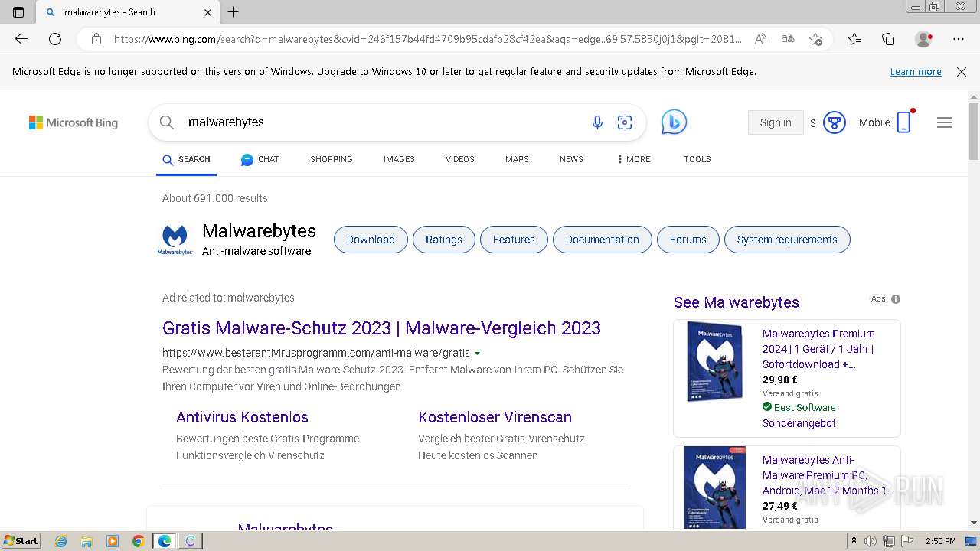980x551 pixels.
Task: Open the Edge profile avatar
Action: tap(923, 39)
